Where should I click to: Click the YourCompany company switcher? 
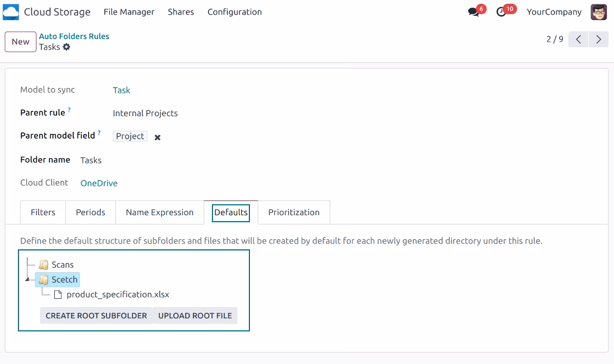tap(554, 12)
